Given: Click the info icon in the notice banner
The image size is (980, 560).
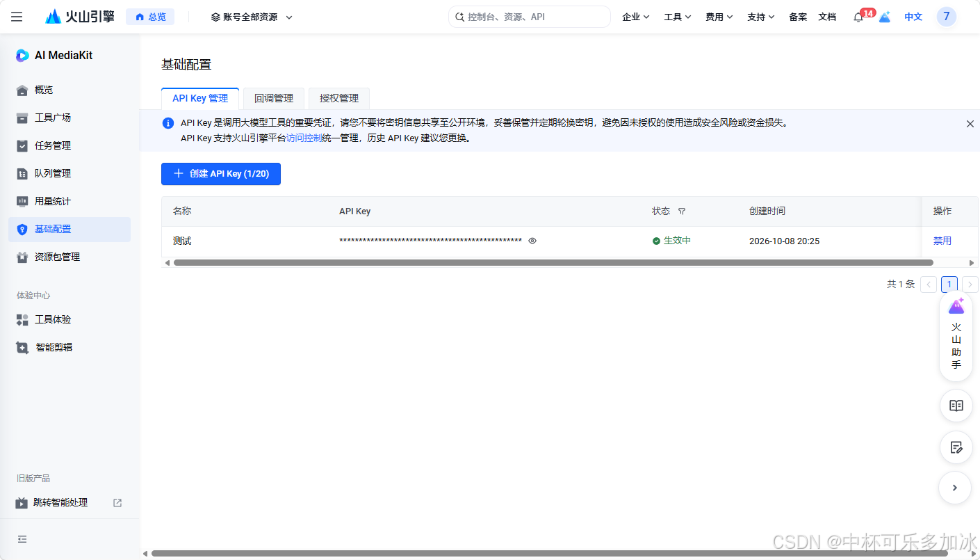Looking at the screenshot, I should tap(168, 123).
